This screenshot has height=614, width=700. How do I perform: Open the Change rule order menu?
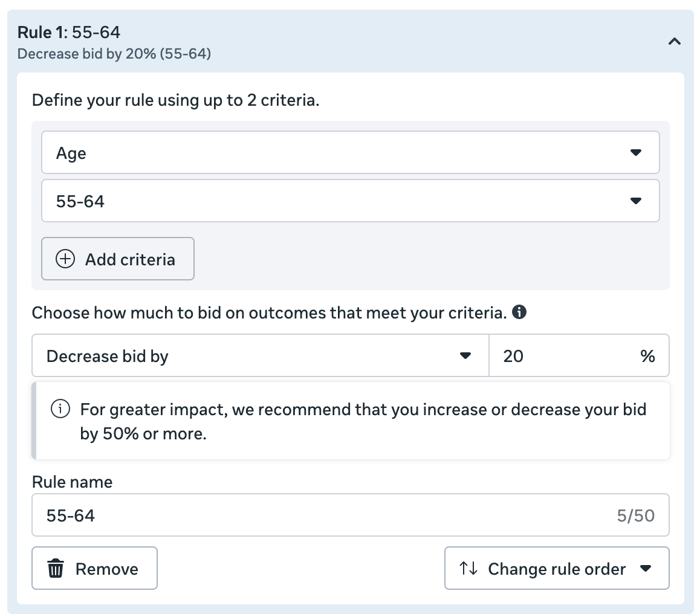tap(557, 569)
